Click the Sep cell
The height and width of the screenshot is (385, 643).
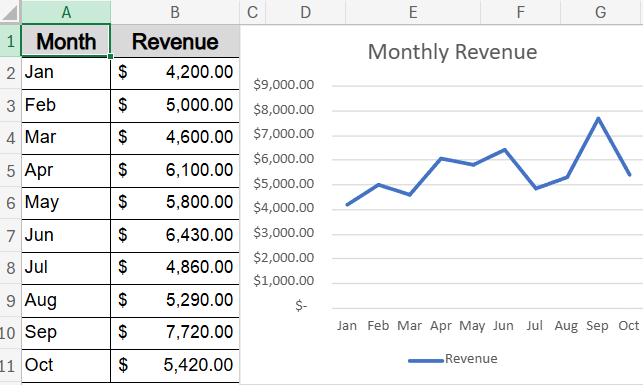[x=66, y=333]
